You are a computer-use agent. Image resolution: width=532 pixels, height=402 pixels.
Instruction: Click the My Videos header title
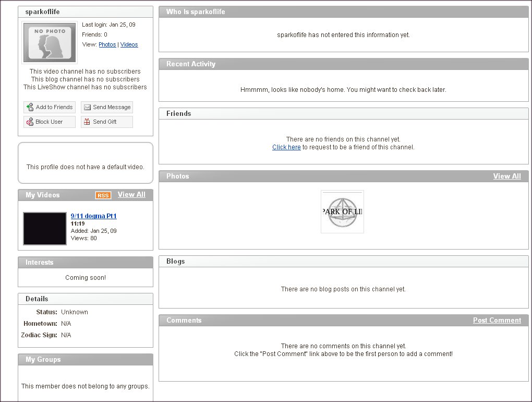42,195
